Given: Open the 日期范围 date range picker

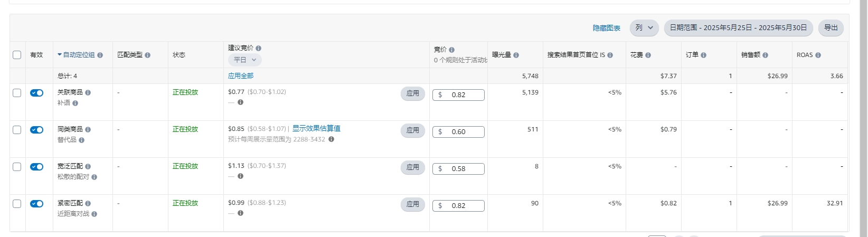Looking at the screenshot, I should pos(738,28).
